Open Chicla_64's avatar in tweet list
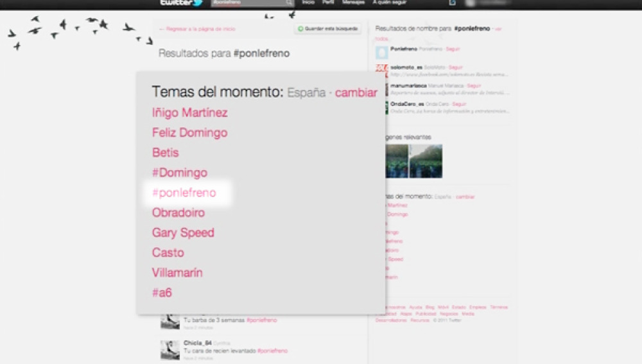 [x=169, y=350]
